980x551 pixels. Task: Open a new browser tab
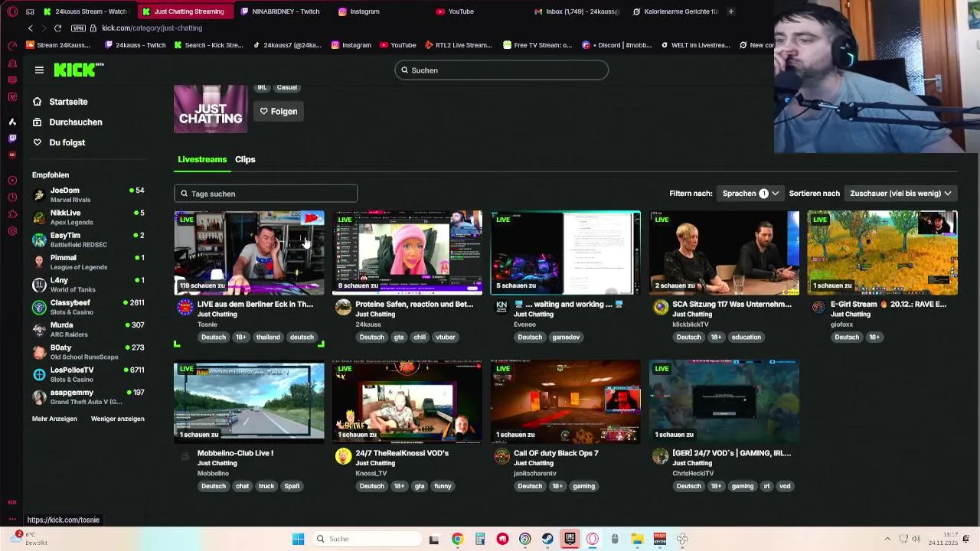pos(730,11)
